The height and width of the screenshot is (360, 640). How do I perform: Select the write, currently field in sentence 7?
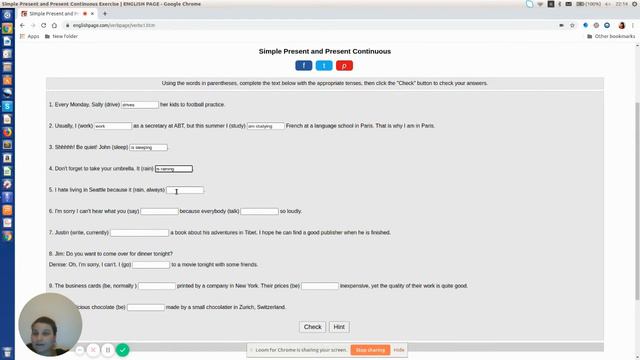click(140, 233)
